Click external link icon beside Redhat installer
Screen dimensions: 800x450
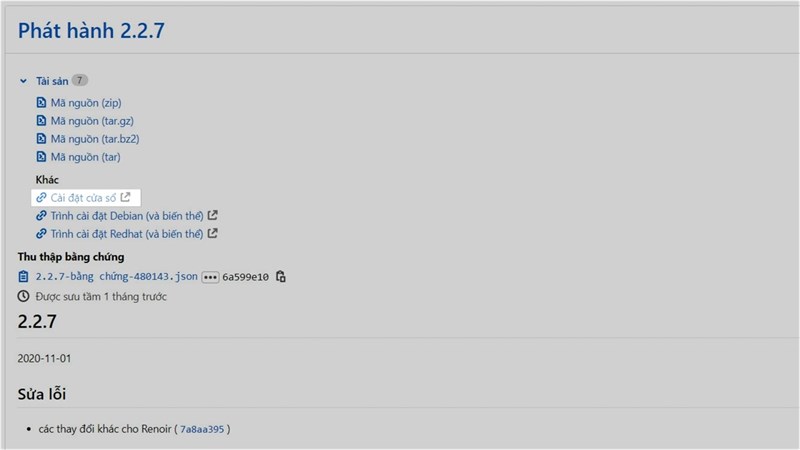[212, 233]
